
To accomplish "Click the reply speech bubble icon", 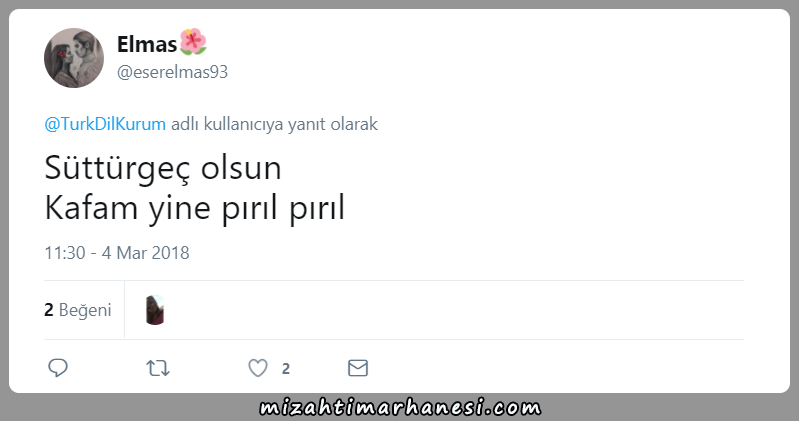I will (58, 367).
